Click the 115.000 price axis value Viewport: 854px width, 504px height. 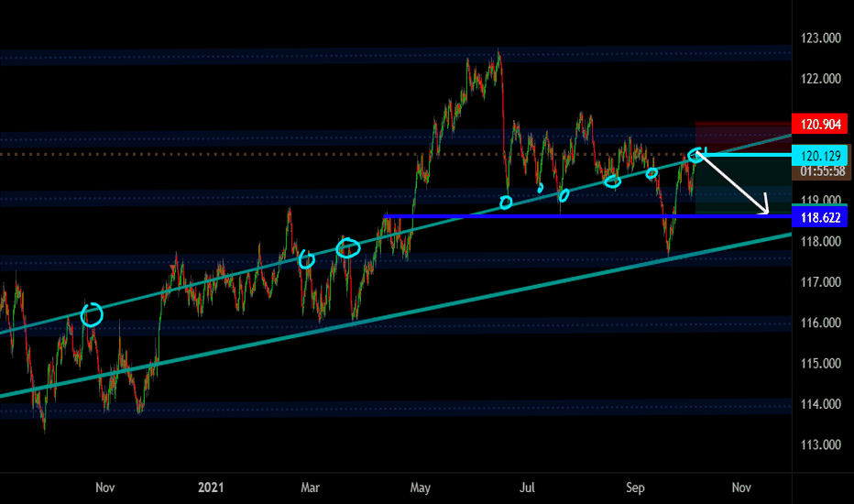[821, 364]
